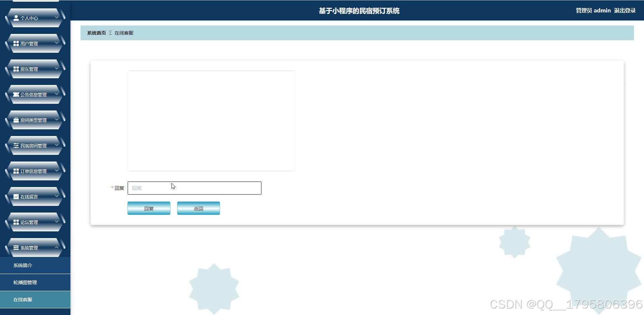This screenshot has width=644, height=315.
Task: Click the 系统管理 list icon
Action: (16, 248)
